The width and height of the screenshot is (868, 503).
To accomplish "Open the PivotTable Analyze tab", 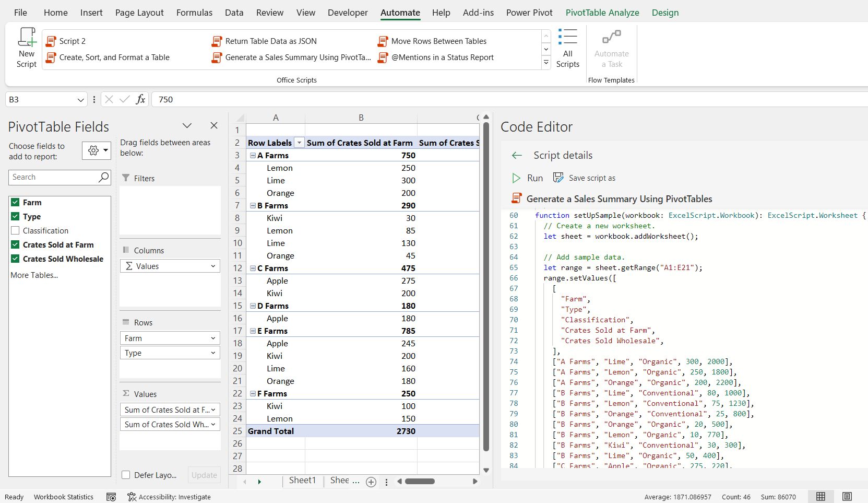I will tap(602, 13).
